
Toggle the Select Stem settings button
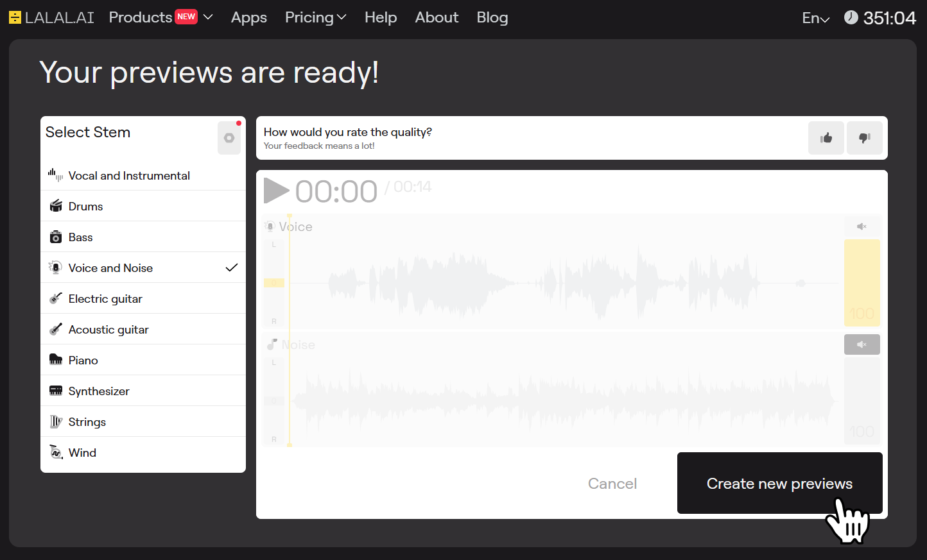(229, 138)
